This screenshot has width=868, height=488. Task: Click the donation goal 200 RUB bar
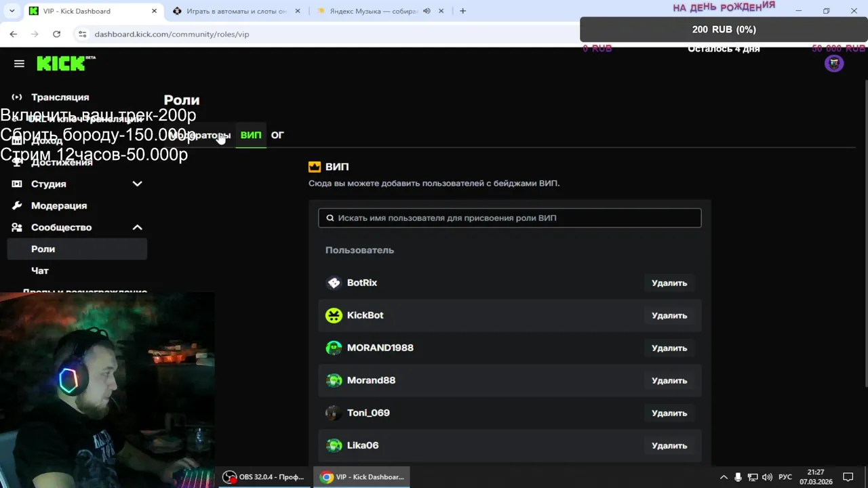[724, 29]
